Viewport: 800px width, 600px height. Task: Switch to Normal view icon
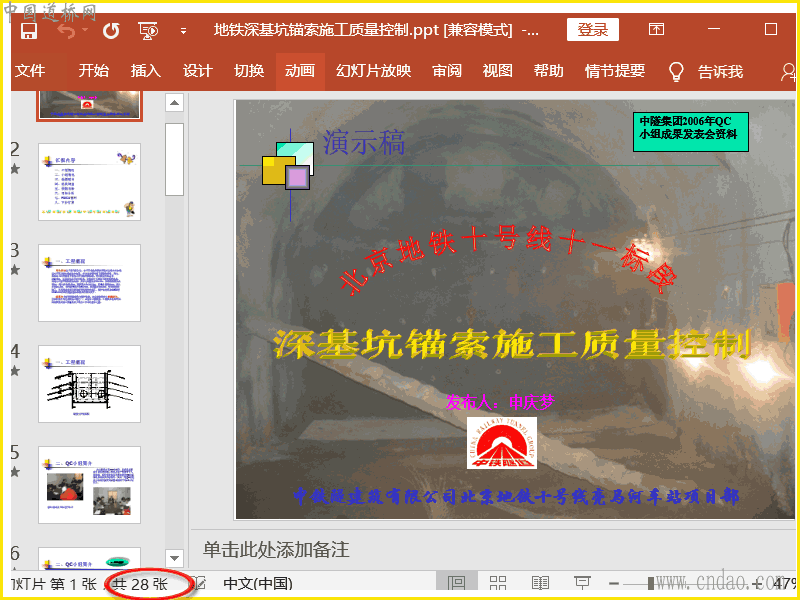(456, 583)
